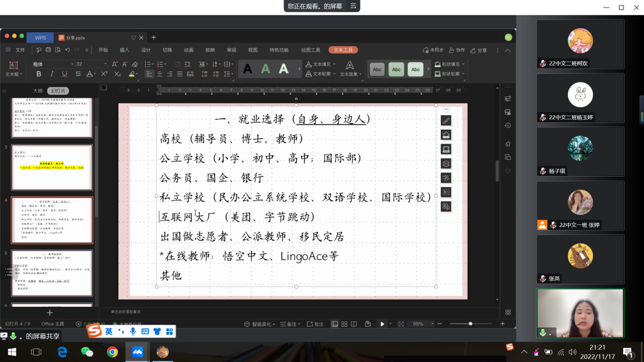644x362 pixels.
Task: Choose the green Abc shape style
Action: pos(396,70)
